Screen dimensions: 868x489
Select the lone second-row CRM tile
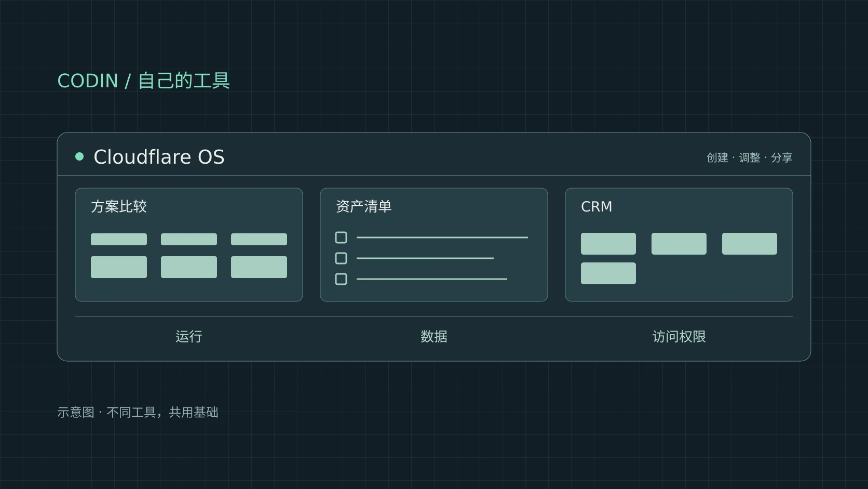608,273
